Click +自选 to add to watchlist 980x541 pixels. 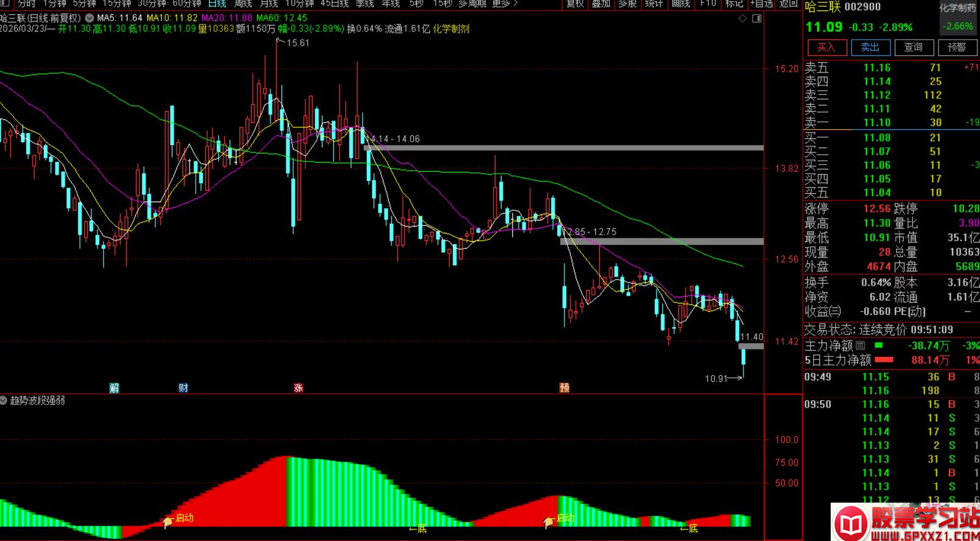point(762,4)
